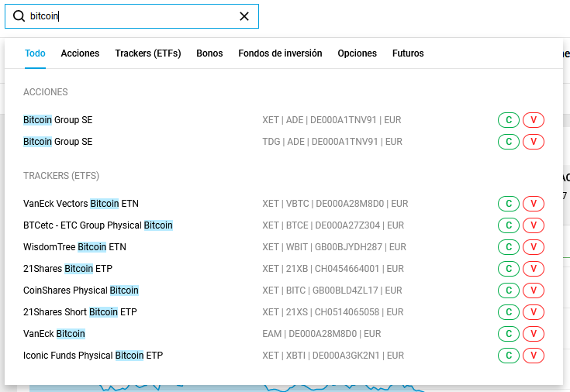Viewport: 570px width, 392px height.
Task: Switch to the Acciones tab
Action: tap(80, 53)
